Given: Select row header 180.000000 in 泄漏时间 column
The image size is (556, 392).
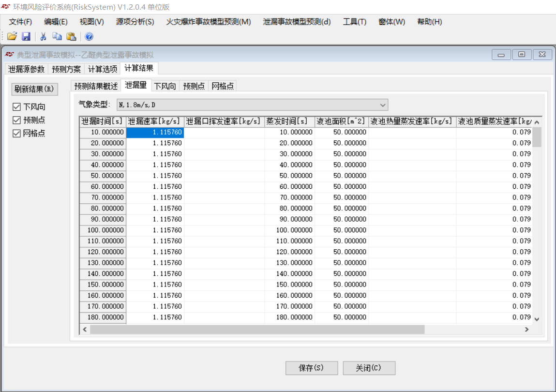Looking at the screenshot, I should tap(103, 317).
